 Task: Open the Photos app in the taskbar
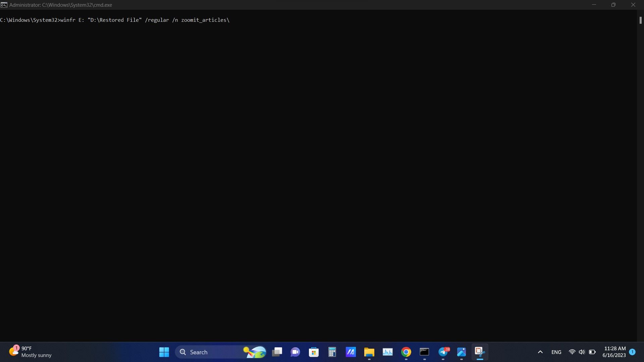coord(462,352)
